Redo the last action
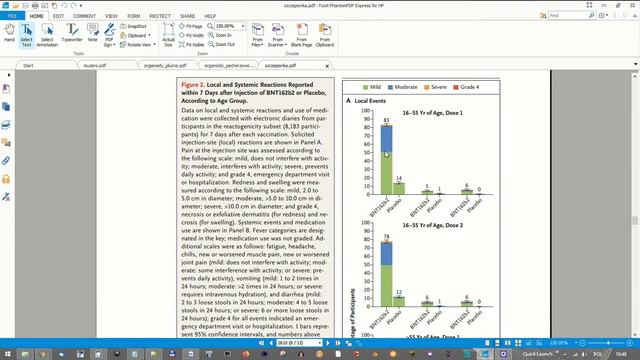Screen dimensions: 640x360 click(x=73, y=5)
